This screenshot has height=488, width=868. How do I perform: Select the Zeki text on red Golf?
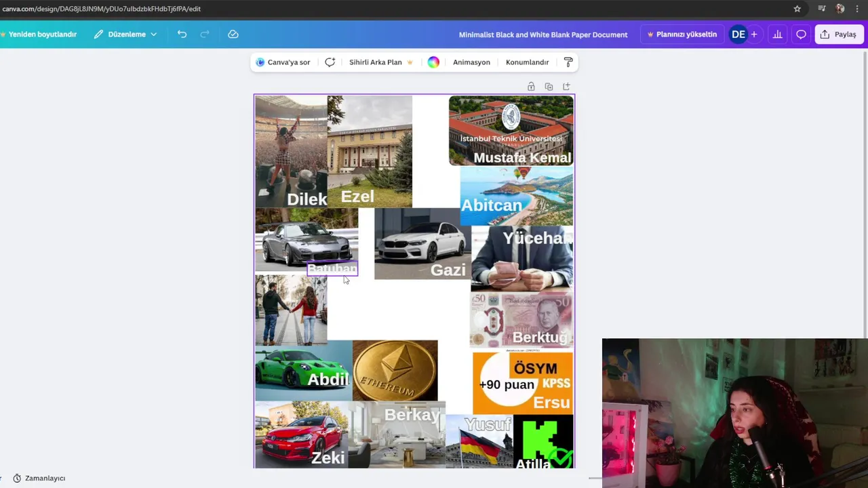pos(328,458)
